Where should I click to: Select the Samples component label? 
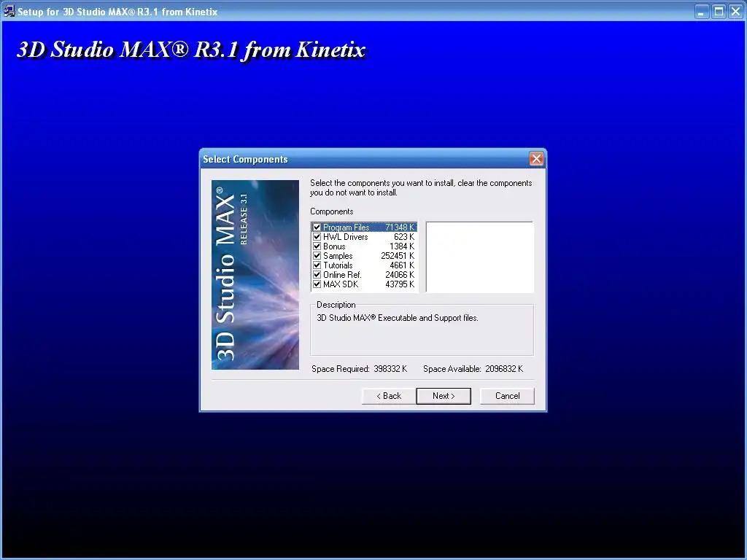click(x=338, y=256)
